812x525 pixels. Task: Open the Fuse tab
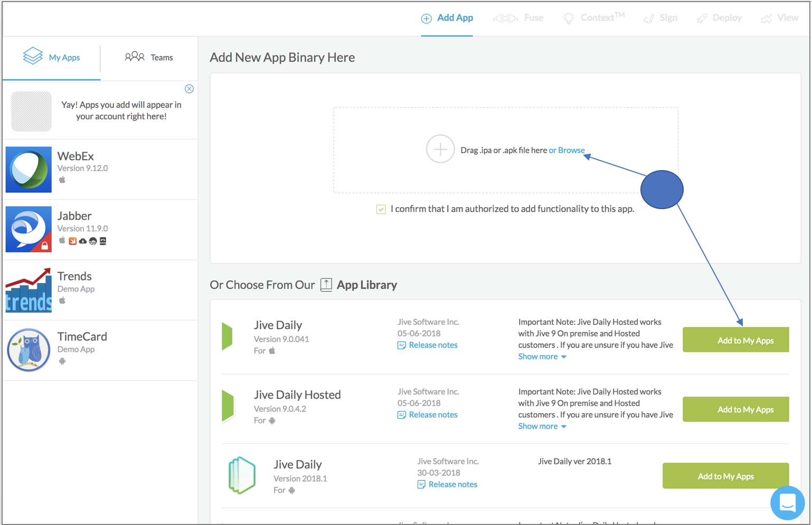(x=518, y=18)
